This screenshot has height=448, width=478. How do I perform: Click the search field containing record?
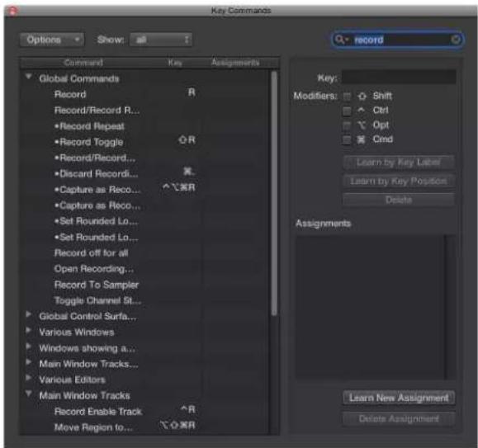[x=398, y=40]
